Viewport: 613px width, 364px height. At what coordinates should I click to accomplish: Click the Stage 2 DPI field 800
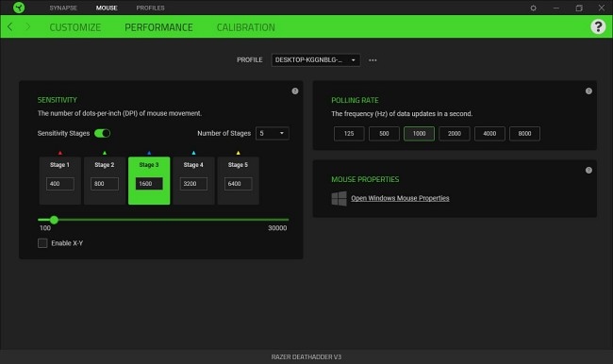point(105,184)
